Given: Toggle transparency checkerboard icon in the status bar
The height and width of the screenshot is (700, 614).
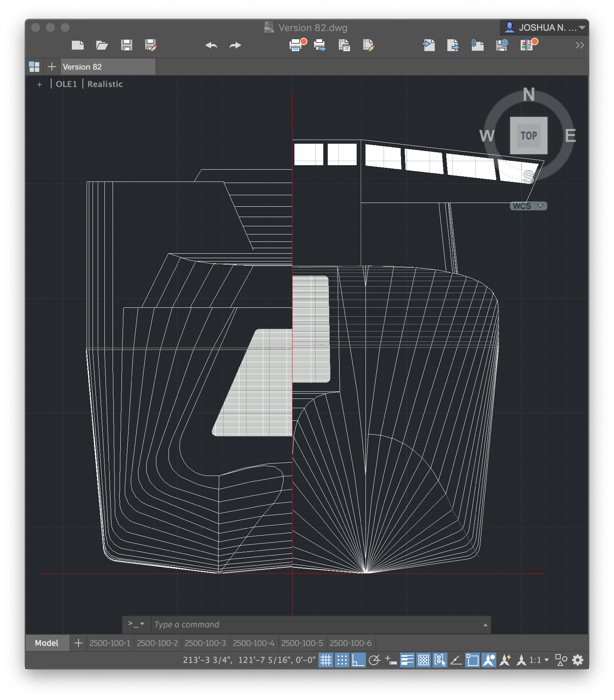Looking at the screenshot, I should pos(424,660).
